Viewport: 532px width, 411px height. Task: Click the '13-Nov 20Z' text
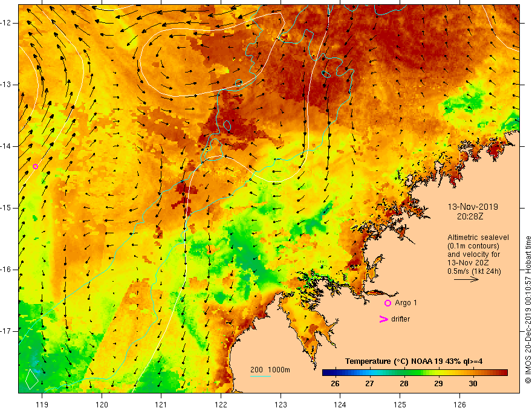(x=467, y=263)
